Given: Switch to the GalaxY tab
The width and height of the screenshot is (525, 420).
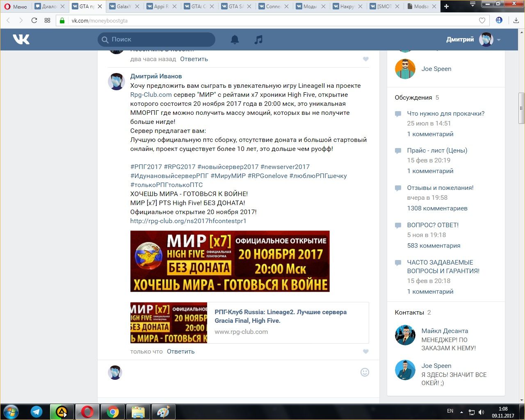Looking at the screenshot, I should coord(124,7).
